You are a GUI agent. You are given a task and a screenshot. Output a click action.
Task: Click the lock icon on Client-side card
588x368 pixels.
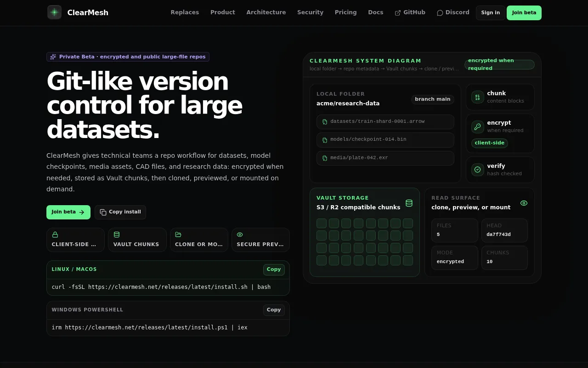pos(55,235)
